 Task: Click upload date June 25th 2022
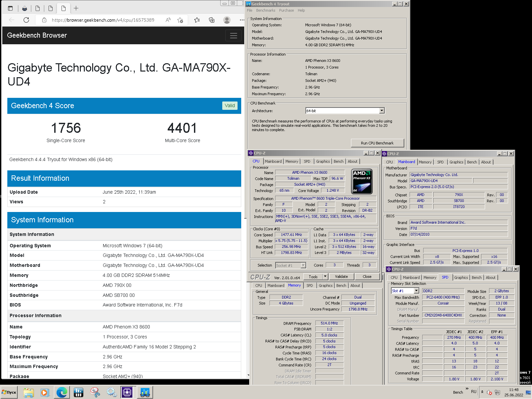point(129,192)
